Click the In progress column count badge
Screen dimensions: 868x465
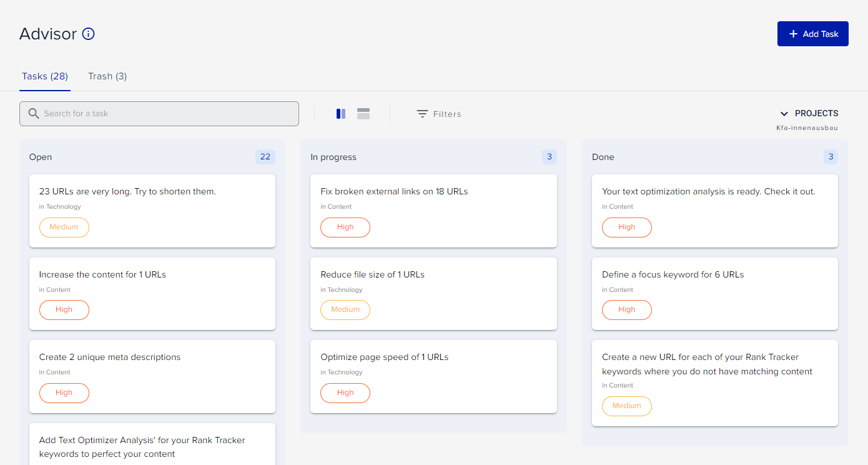549,156
